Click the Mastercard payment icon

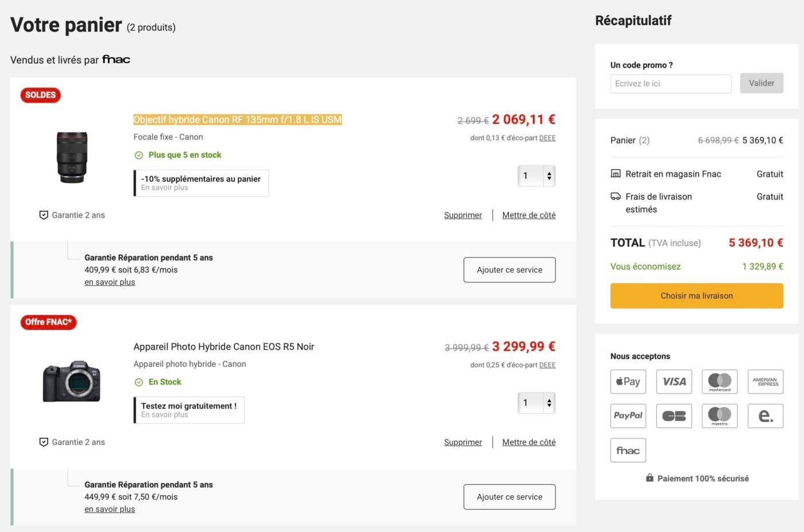(720, 382)
